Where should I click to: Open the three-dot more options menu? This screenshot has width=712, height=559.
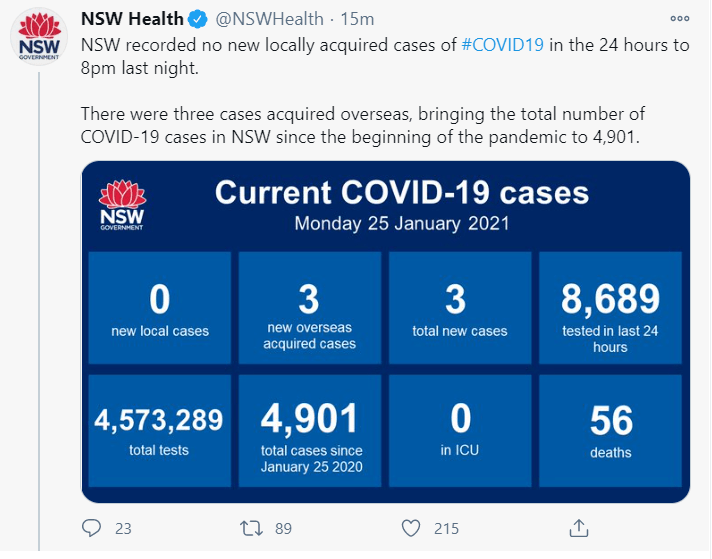click(680, 19)
